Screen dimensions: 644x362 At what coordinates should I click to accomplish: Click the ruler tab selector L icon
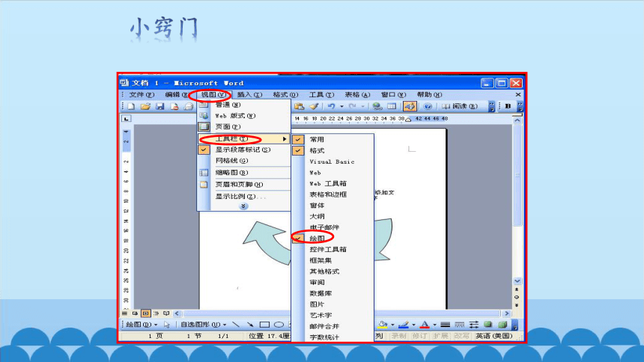point(126,119)
